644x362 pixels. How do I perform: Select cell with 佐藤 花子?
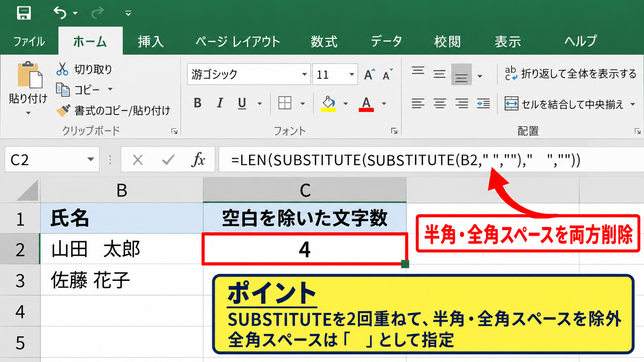click(122, 280)
